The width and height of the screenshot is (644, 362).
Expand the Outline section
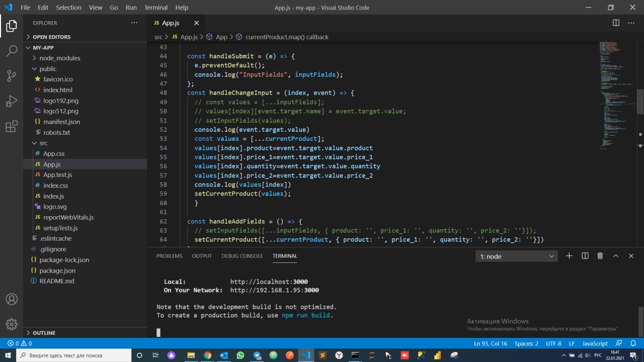pyautogui.click(x=44, y=333)
